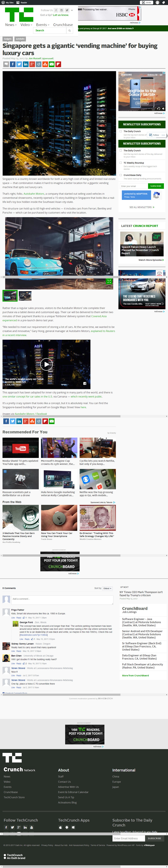Click the TechCrunch logo in the header
The width and height of the screenshot is (168, 868).
coord(19,14)
